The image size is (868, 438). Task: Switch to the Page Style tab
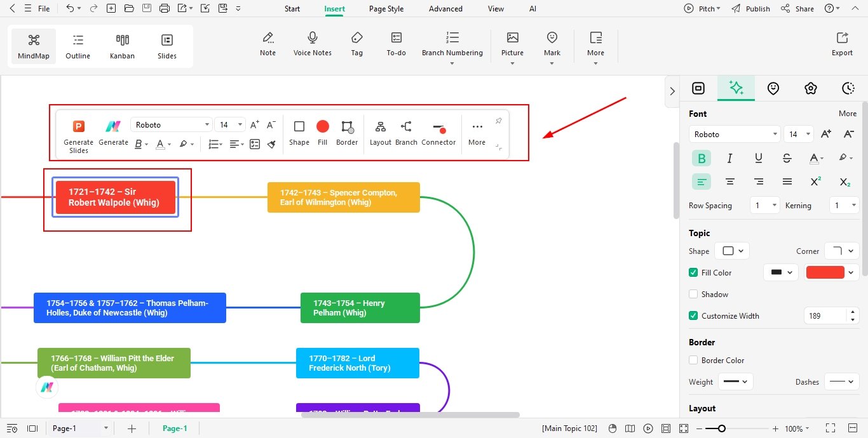click(386, 9)
